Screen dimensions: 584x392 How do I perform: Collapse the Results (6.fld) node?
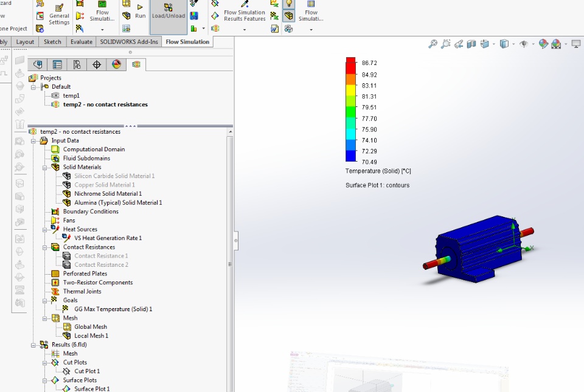pos(33,345)
